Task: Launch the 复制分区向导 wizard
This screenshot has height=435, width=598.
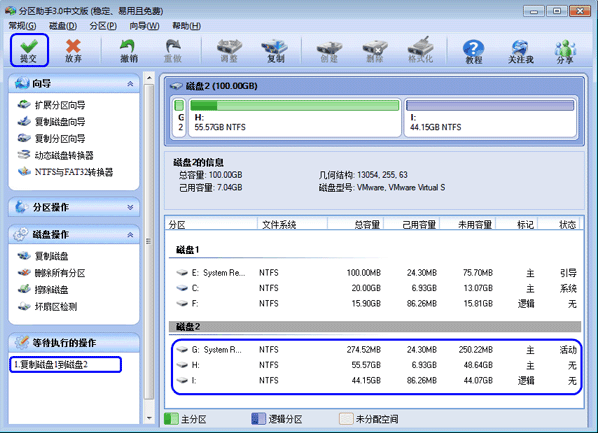Action: 51,138
